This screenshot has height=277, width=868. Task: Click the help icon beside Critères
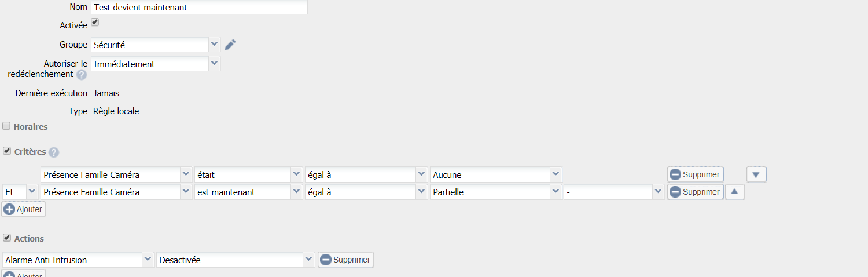pos(54,152)
